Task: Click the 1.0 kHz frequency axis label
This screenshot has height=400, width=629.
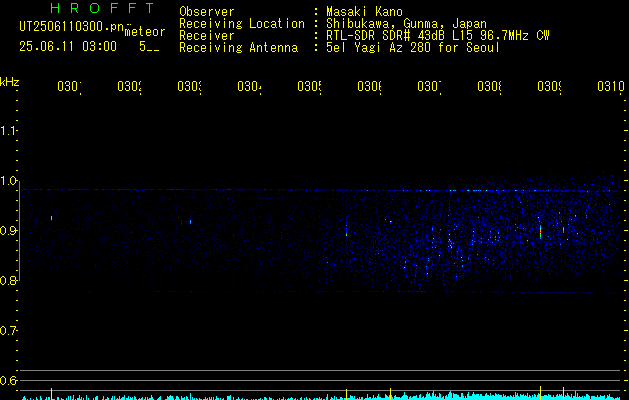Action: coord(8,181)
